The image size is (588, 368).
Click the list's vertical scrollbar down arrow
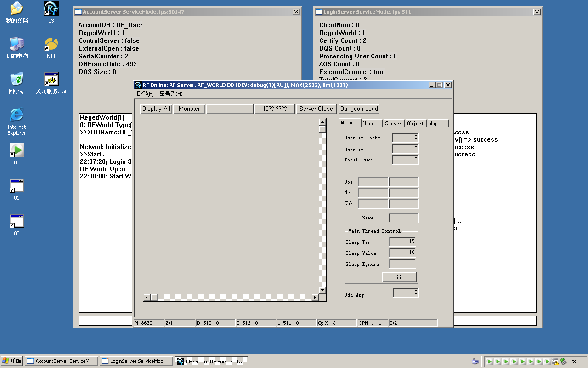click(x=322, y=290)
